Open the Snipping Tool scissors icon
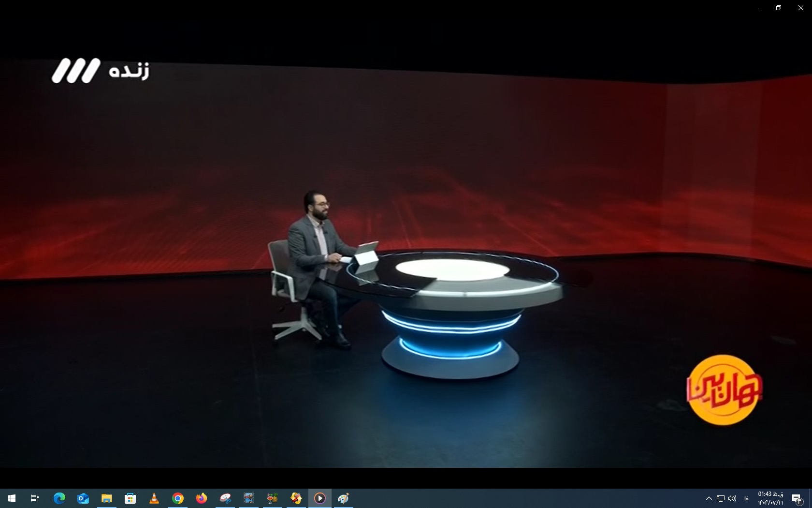812x508 pixels. click(x=225, y=498)
